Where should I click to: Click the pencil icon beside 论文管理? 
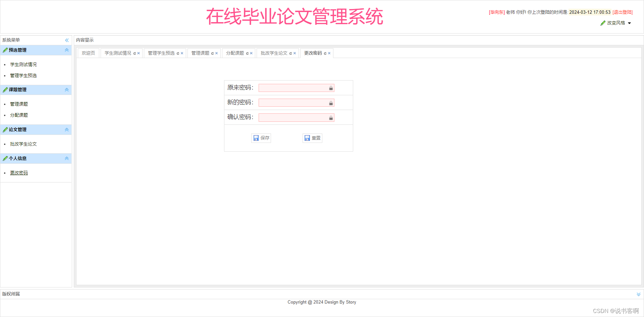(x=5, y=129)
